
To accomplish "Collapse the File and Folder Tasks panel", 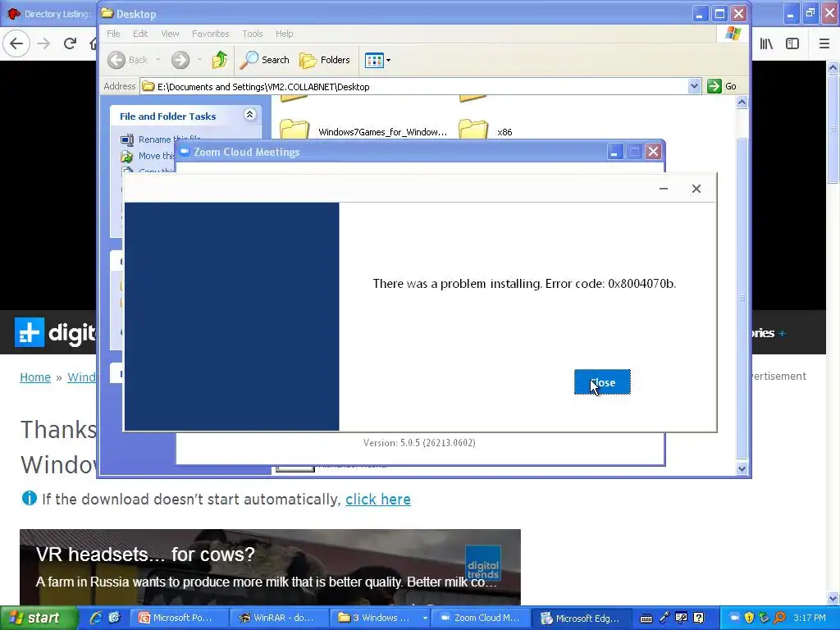I will coord(249,115).
